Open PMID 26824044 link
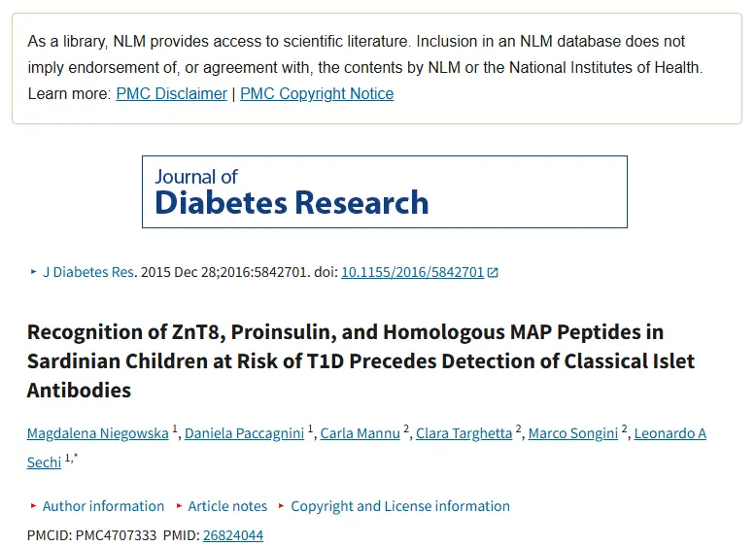The image size is (756, 547). (233, 535)
